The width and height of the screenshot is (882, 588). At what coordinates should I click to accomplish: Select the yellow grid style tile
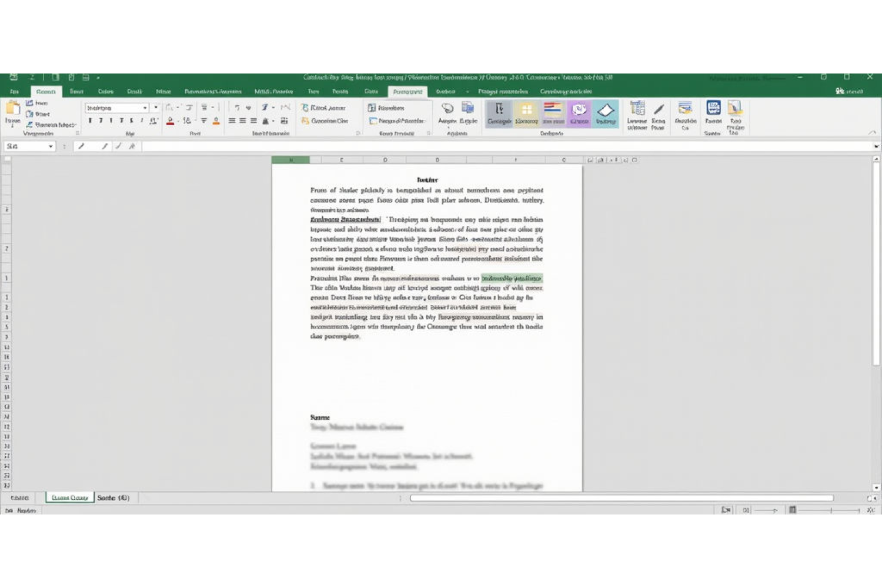point(526,113)
